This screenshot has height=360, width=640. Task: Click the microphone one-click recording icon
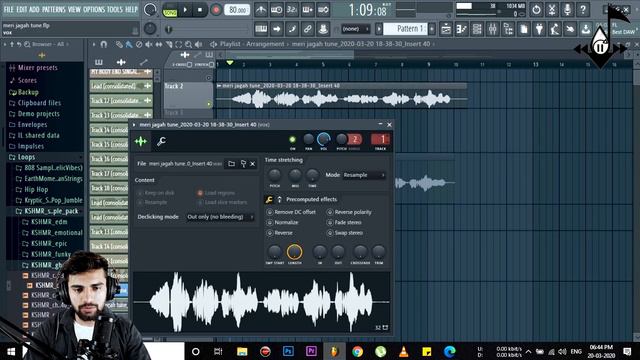[567, 9]
